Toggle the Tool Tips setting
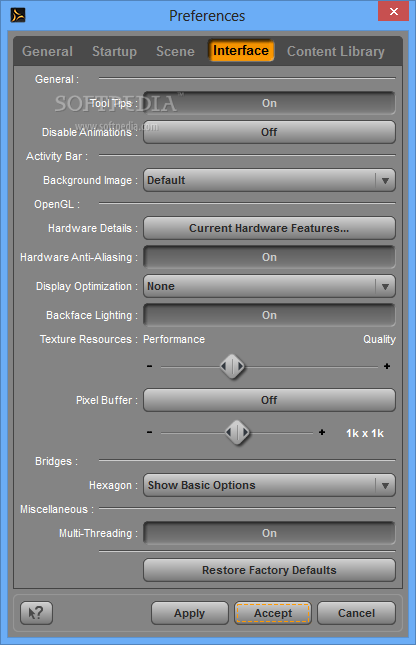 tap(269, 103)
